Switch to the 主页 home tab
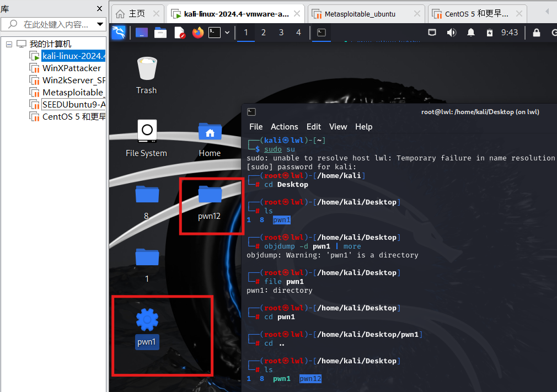Image resolution: width=557 pixels, height=392 pixels. (137, 14)
